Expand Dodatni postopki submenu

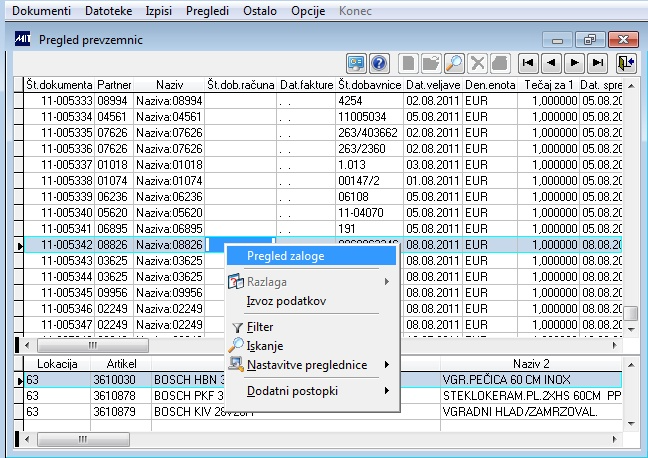(x=292, y=390)
